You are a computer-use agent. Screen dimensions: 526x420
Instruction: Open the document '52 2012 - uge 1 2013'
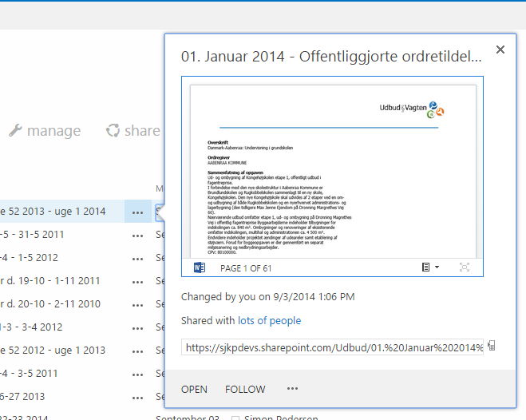[53, 350]
